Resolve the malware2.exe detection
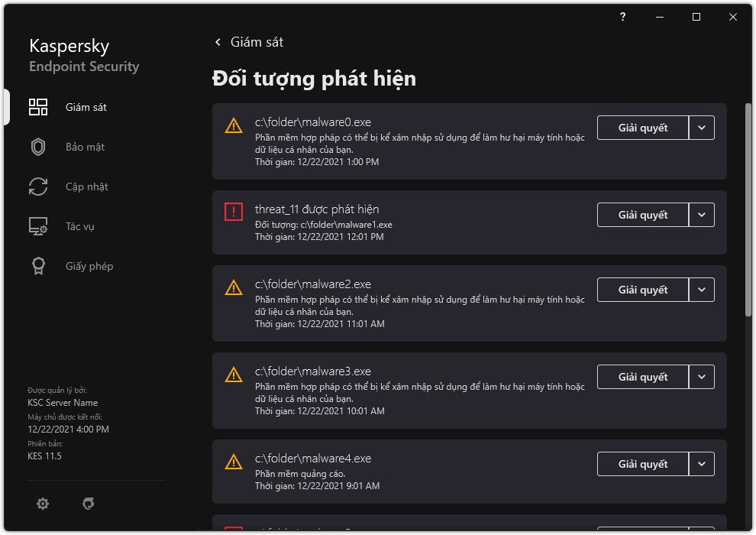756x535 pixels. pyautogui.click(x=642, y=290)
